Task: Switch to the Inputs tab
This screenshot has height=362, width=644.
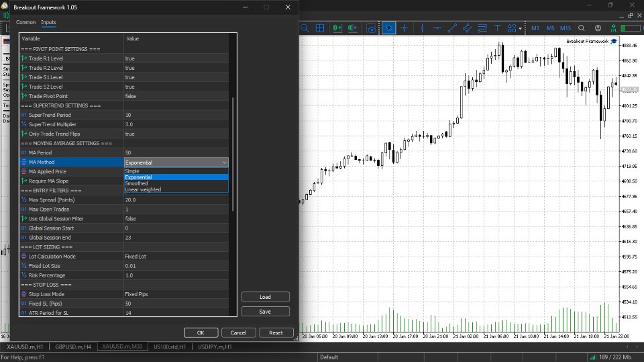Action: pyautogui.click(x=48, y=22)
